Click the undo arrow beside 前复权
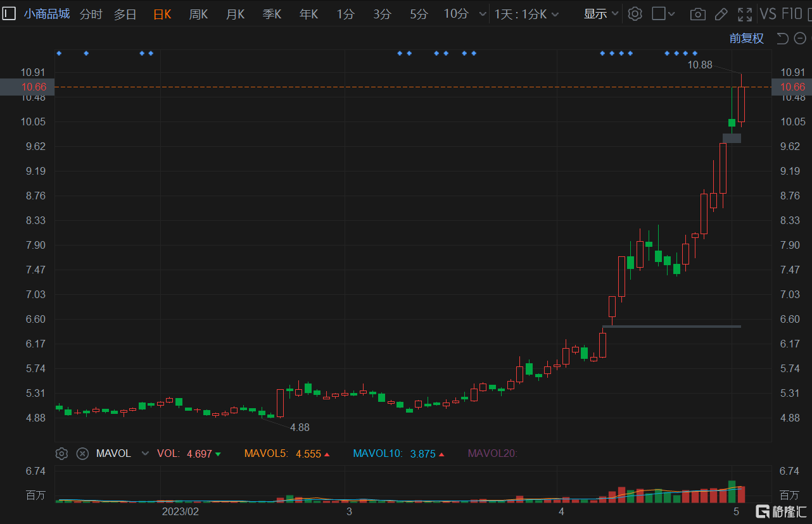 [x=782, y=39]
